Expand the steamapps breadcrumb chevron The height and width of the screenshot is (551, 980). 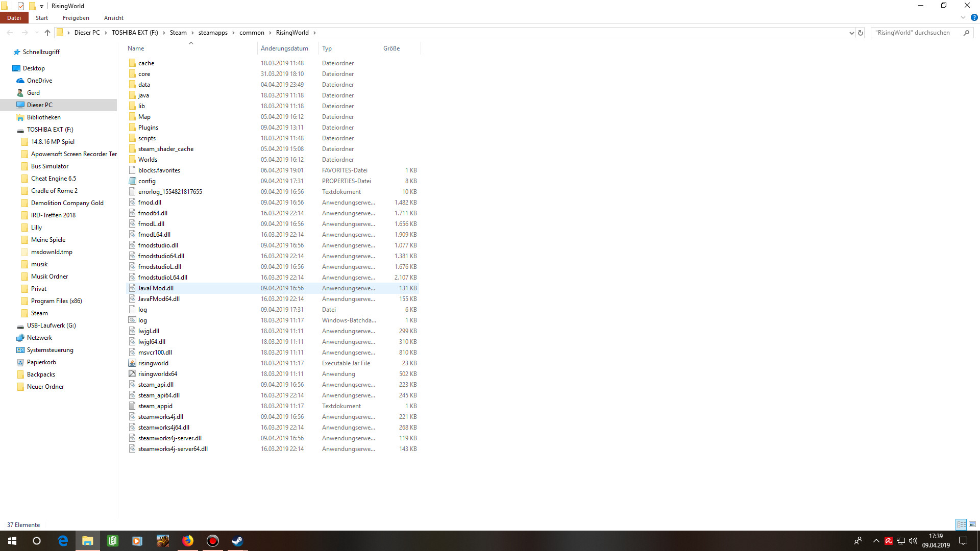click(234, 33)
